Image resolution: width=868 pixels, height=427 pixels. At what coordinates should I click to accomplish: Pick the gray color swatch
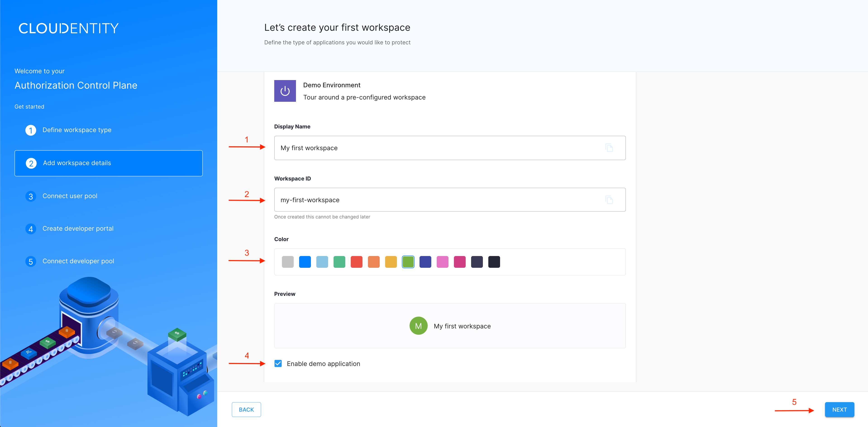pyautogui.click(x=288, y=262)
